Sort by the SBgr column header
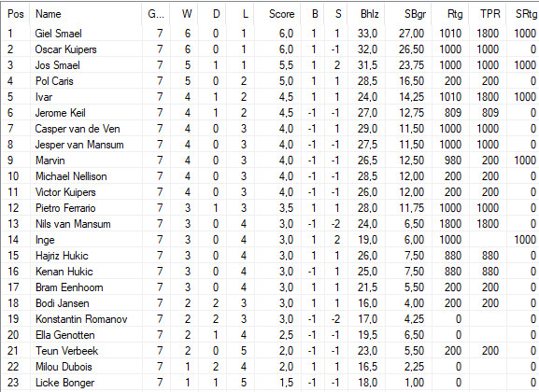539x392 pixels. point(407,14)
